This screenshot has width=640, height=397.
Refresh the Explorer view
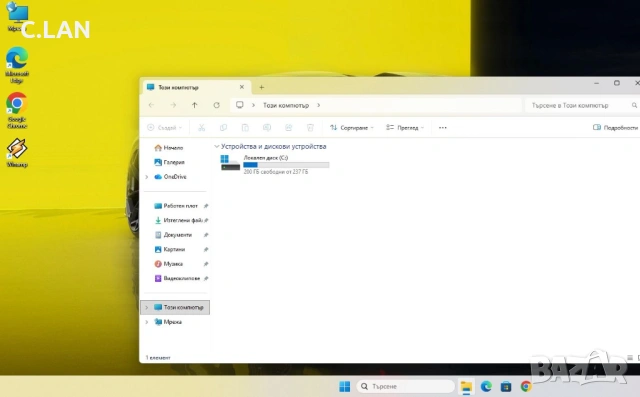pos(216,105)
